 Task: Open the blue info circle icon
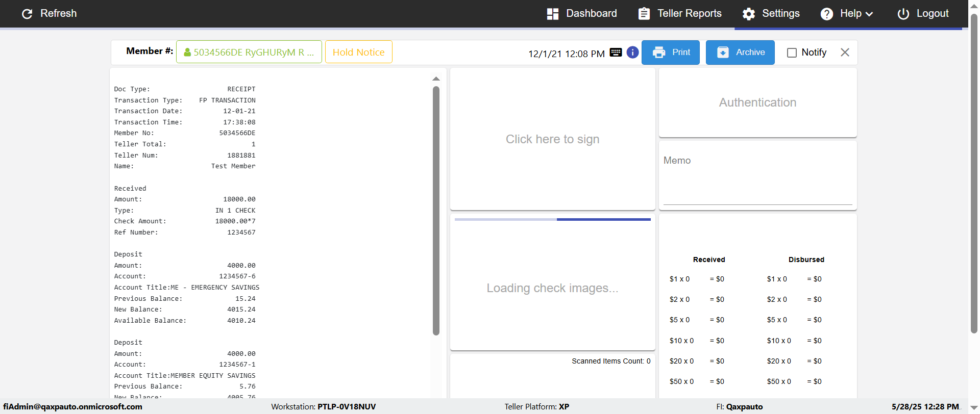(x=632, y=53)
